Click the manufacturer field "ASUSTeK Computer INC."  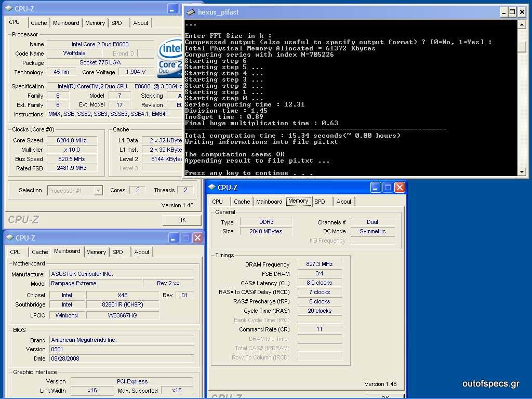tap(122, 274)
